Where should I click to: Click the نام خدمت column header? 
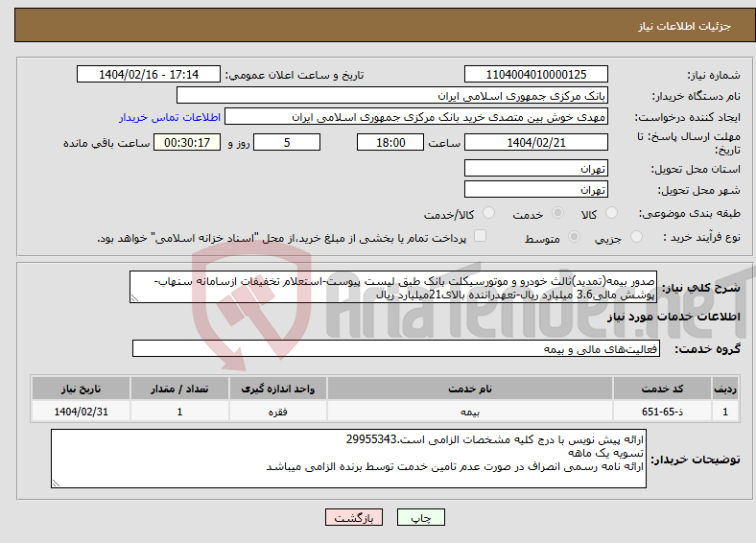pyautogui.click(x=470, y=389)
